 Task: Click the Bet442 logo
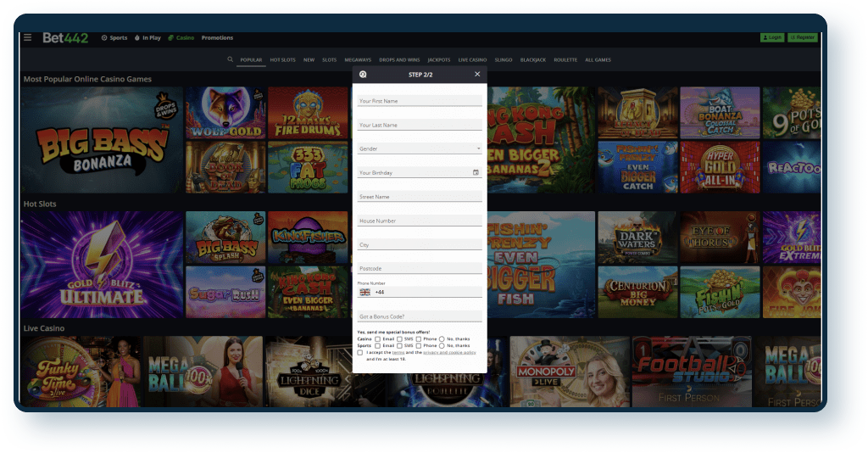point(65,37)
